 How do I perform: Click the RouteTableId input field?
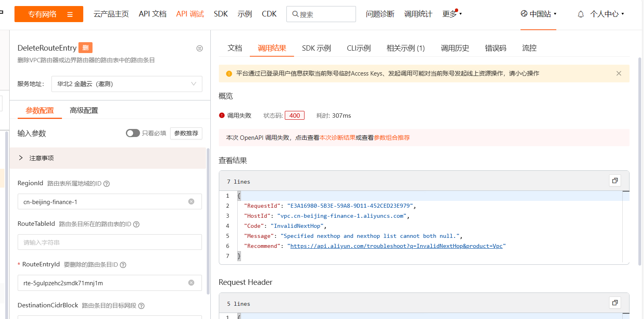(x=110, y=242)
